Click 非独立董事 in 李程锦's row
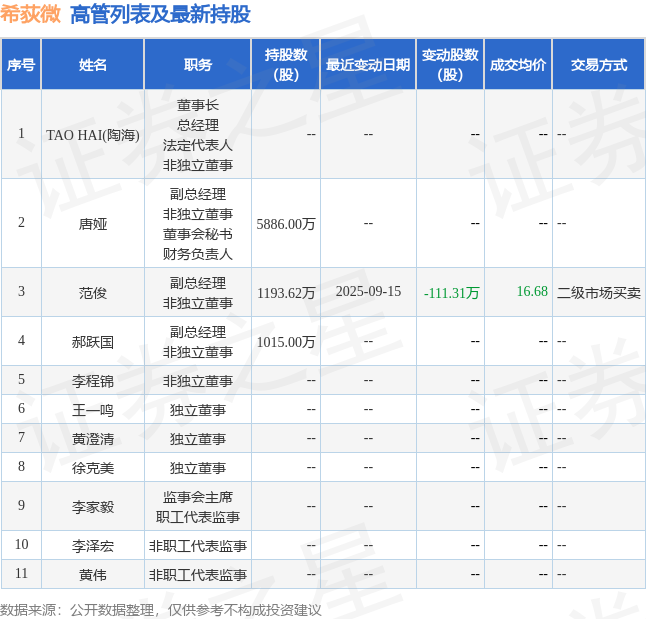The image size is (646, 619). pos(198,381)
